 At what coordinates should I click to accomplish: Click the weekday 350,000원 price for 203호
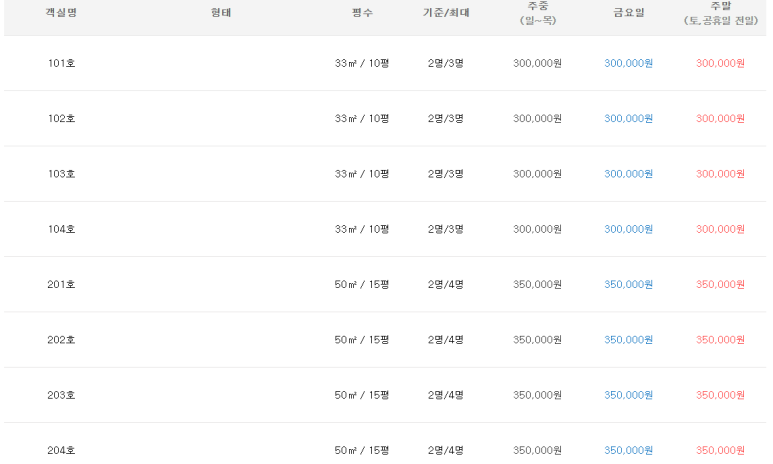[x=537, y=395]
